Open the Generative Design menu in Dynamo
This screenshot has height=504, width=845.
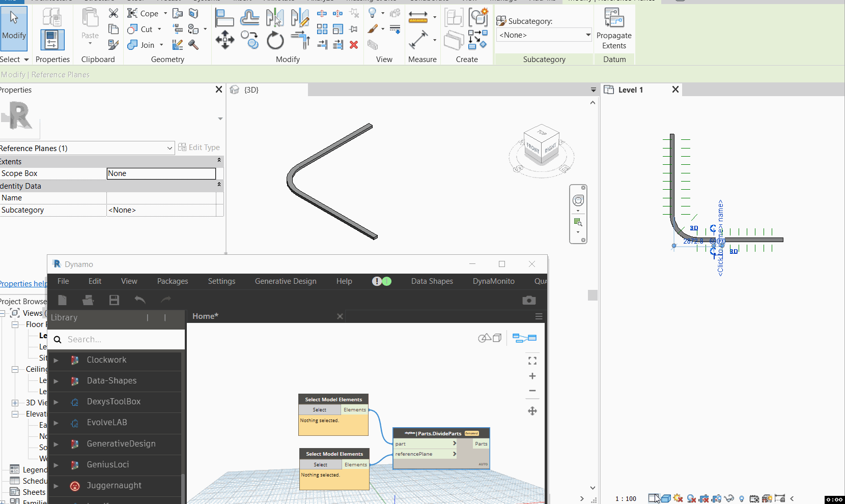(x=286, y=281)
